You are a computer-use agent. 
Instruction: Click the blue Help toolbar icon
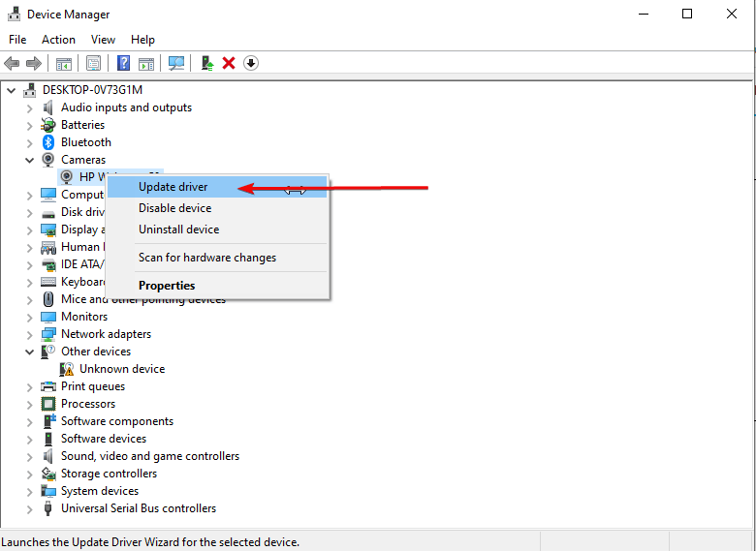click(x=123, y=63)
